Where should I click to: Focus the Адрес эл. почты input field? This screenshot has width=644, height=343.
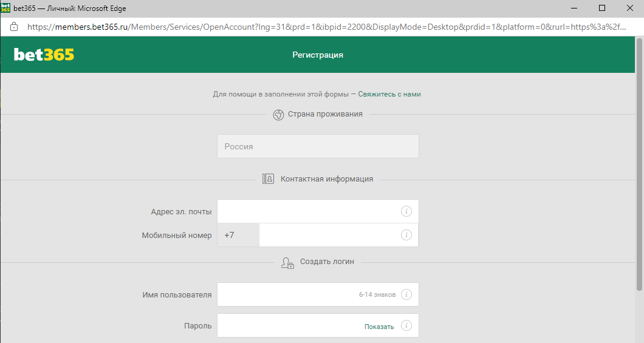click(x=318, y=211)
